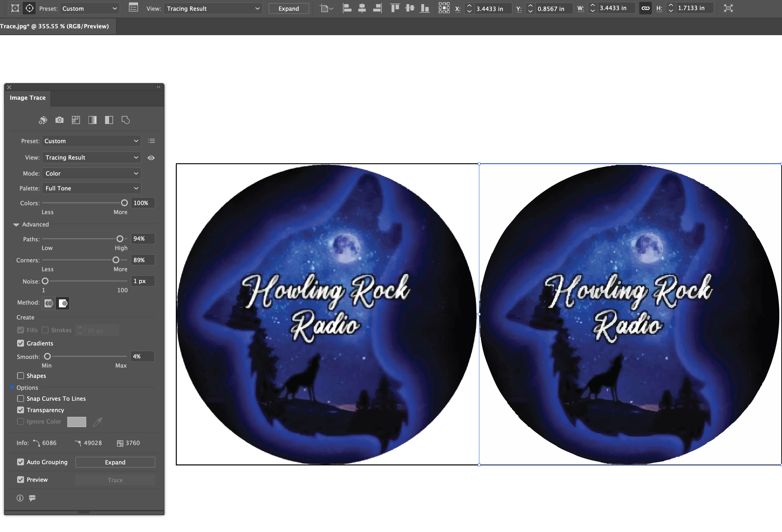Select the Trace.jpg document tab
782x532 pixels.
[55, 26]
